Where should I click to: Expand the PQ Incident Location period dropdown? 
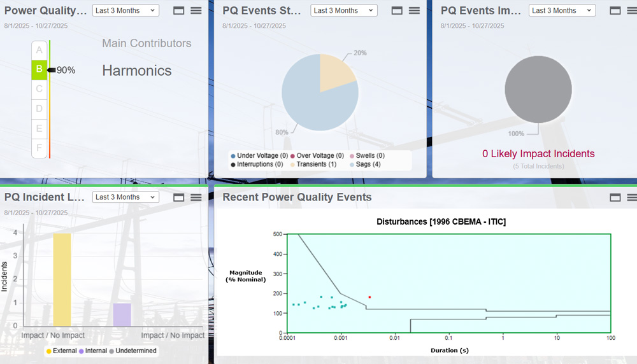[x=125, y=197]
